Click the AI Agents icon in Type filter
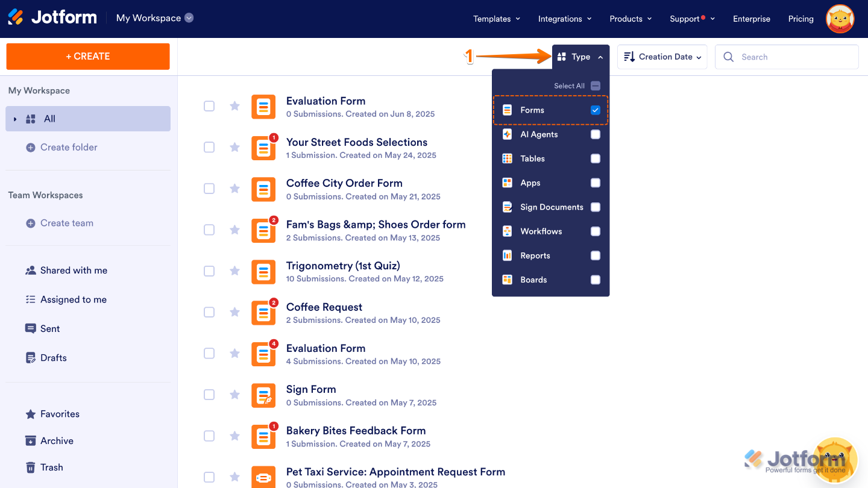This screenshot has width=868, height=488. (x=507, y=134)
